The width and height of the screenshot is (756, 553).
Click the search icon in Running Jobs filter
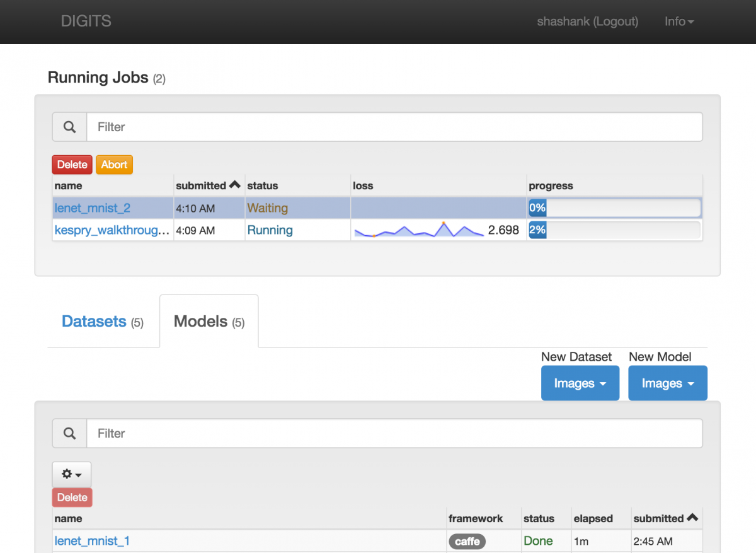(x=69, y=127)
